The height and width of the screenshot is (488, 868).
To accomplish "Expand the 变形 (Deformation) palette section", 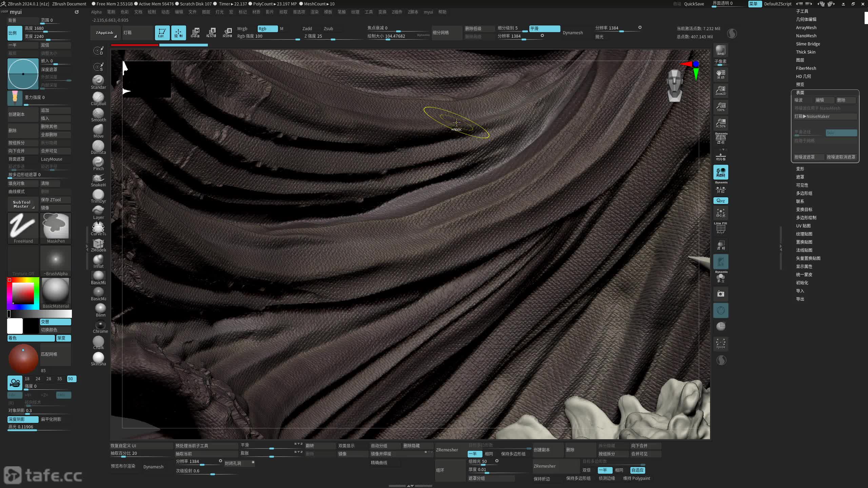I will [x=800, y=169].
